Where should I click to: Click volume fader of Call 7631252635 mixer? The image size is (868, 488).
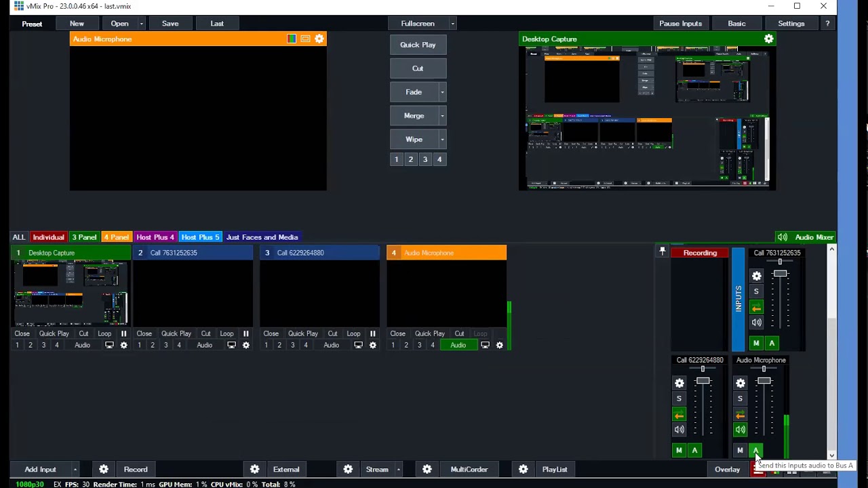point(780,274)
